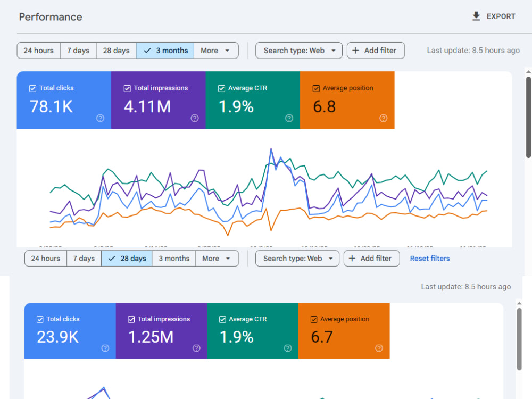
Task: Uncheck Total impressions in bottom panel
Action: pos(131,319)
